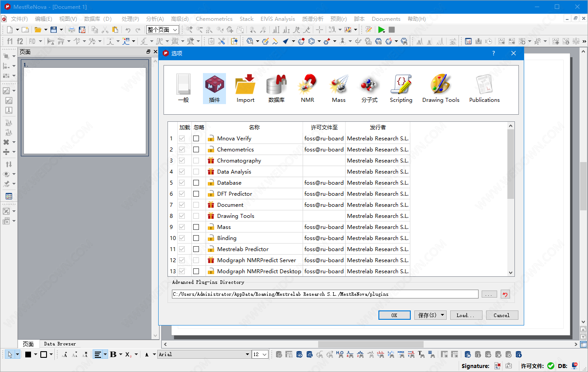Toggle ignore checkbox for Binding

pos(196,238)
